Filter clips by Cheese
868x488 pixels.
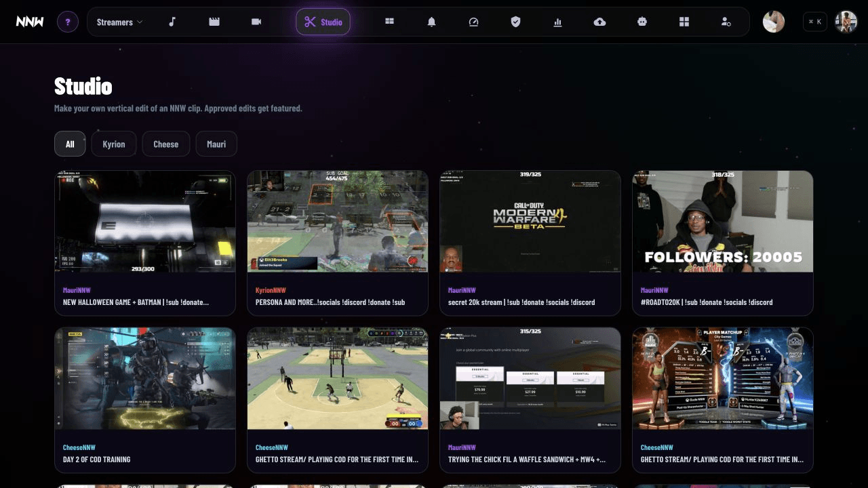point(166,144)
